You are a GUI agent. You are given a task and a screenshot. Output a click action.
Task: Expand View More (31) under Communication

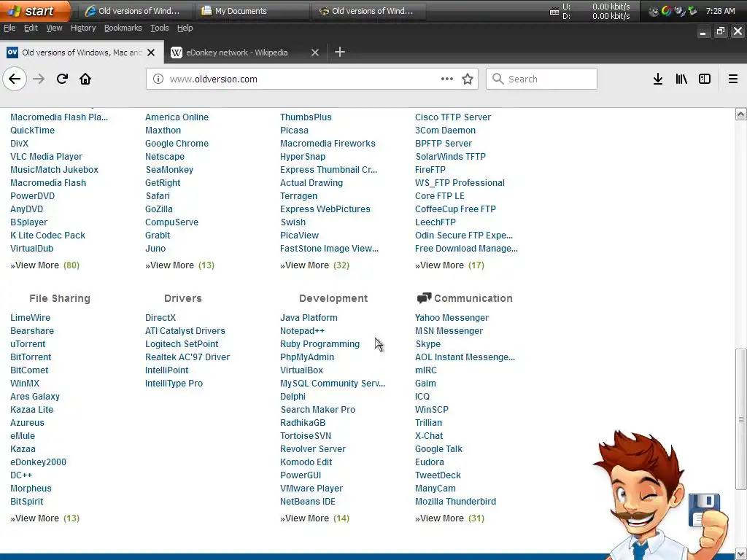[x=449, y=518]
